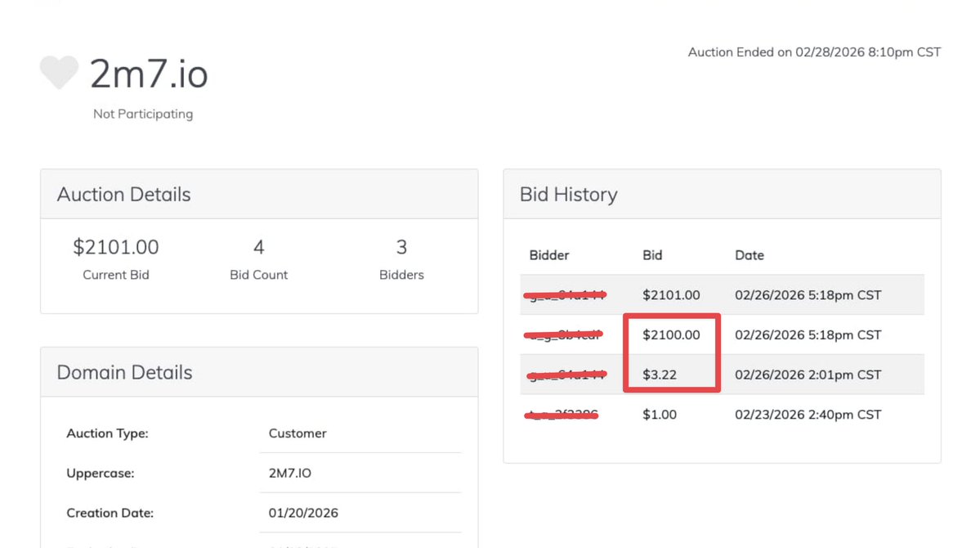980x548 pixels.
Task: Click the Current Bid label
Action: (115, 275)
